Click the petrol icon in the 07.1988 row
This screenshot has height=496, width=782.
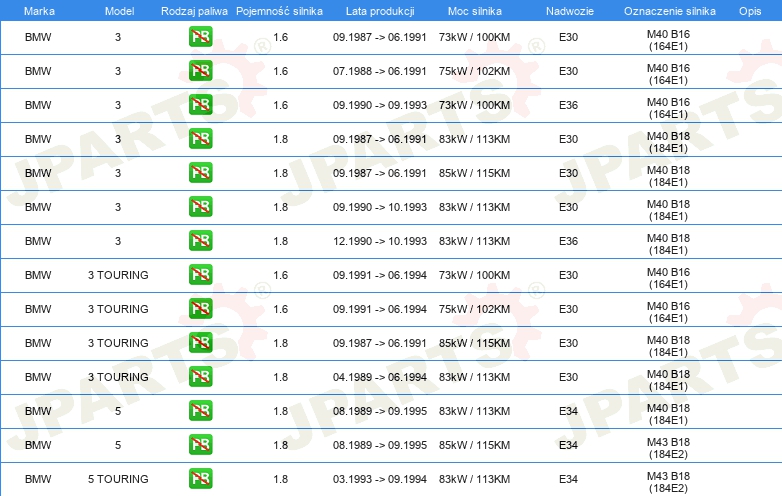(200, 71)
